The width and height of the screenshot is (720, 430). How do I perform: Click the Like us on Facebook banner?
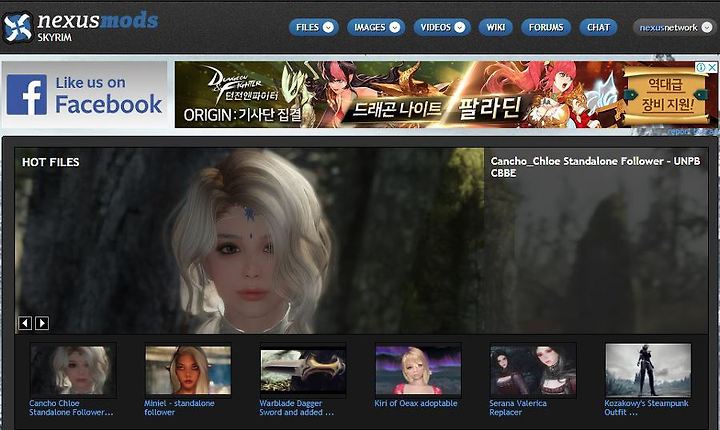[84, 95]
